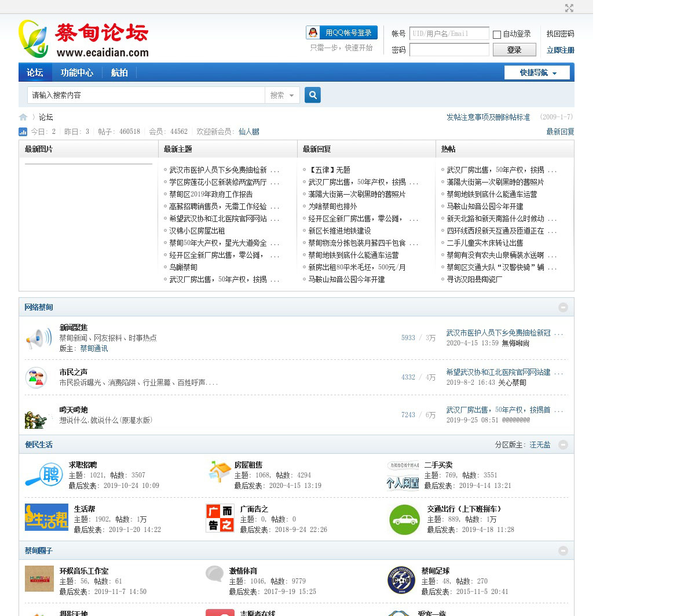This screenshot has width=695, height=616.
Task: Collapse the 便民生活 section
Action: 563,444
